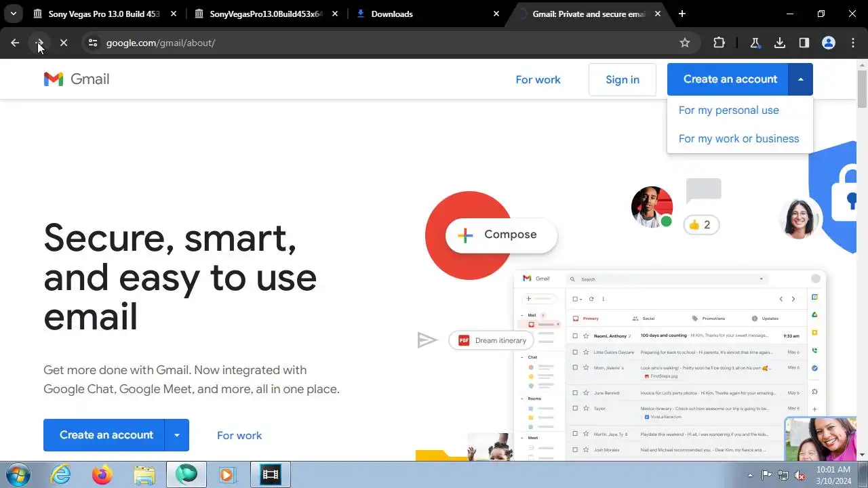Screen dimensions: 868x488
Task: Click the Dream itinerary PDF chip
Action: coord(492,340)
